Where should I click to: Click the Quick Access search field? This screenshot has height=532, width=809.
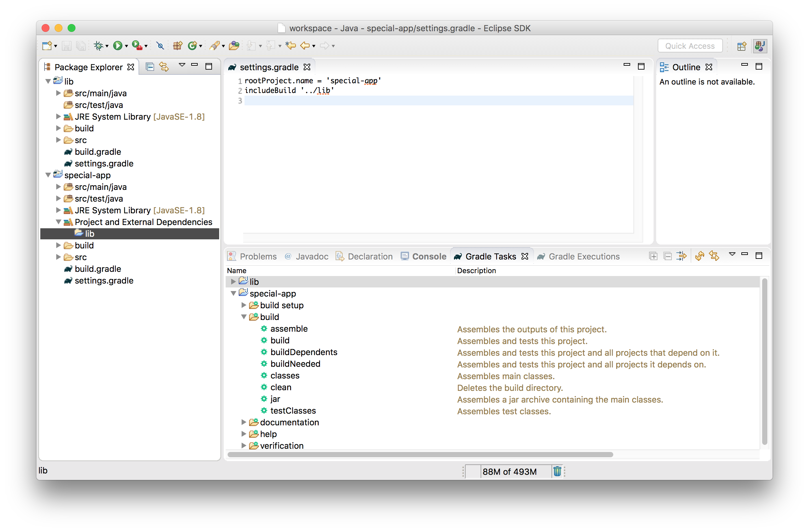pyautogui.click(x=690, y=46)
